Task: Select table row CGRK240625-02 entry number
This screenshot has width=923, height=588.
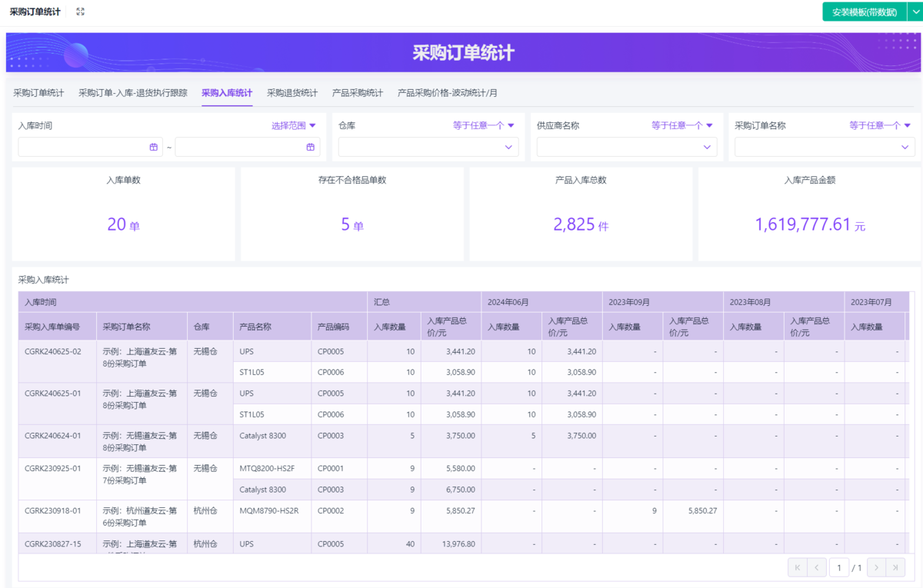Action: [x=53, y=351]
